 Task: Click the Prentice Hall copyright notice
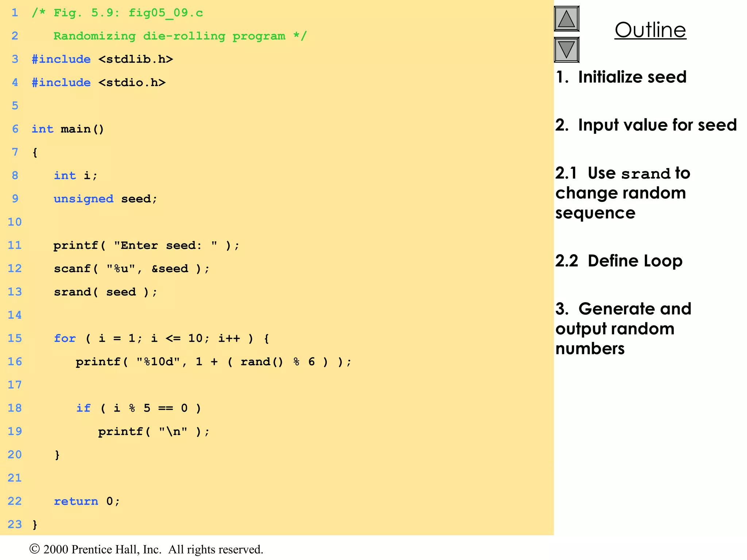[146, 549]
